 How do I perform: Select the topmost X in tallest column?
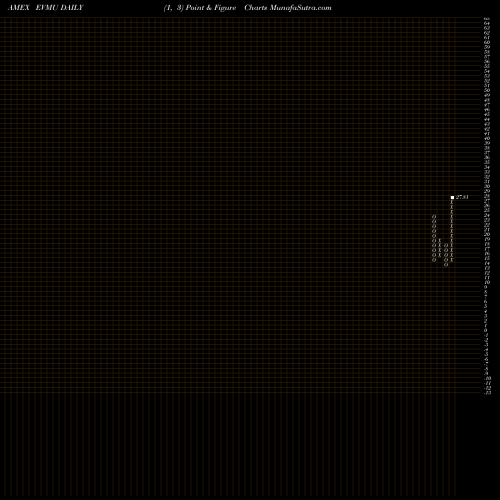point(452,202)
